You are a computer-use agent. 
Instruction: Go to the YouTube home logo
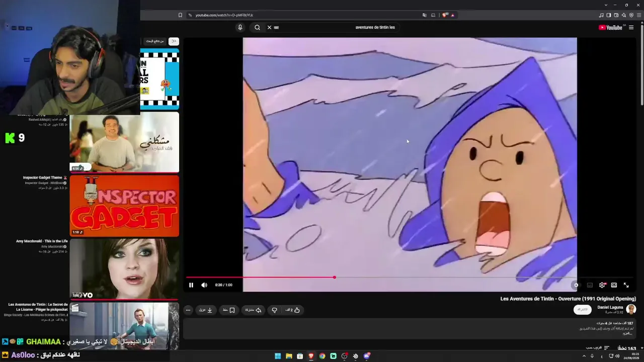pos(611,28)
